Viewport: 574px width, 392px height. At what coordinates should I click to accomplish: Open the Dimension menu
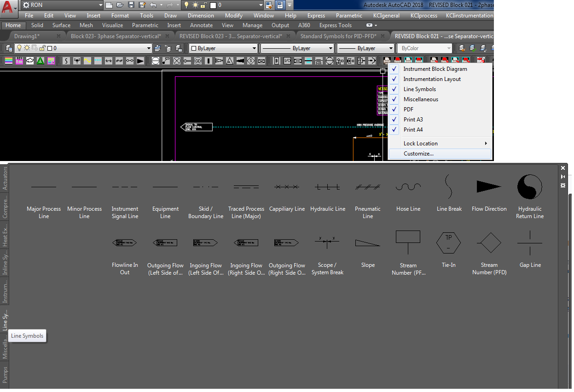pos(201,16)
